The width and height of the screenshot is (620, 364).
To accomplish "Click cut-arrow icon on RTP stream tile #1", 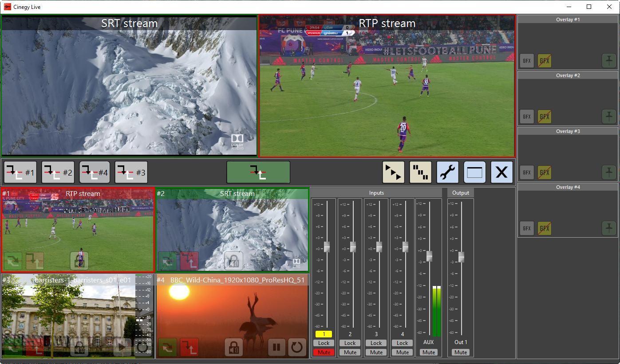I will pos(35,261).
